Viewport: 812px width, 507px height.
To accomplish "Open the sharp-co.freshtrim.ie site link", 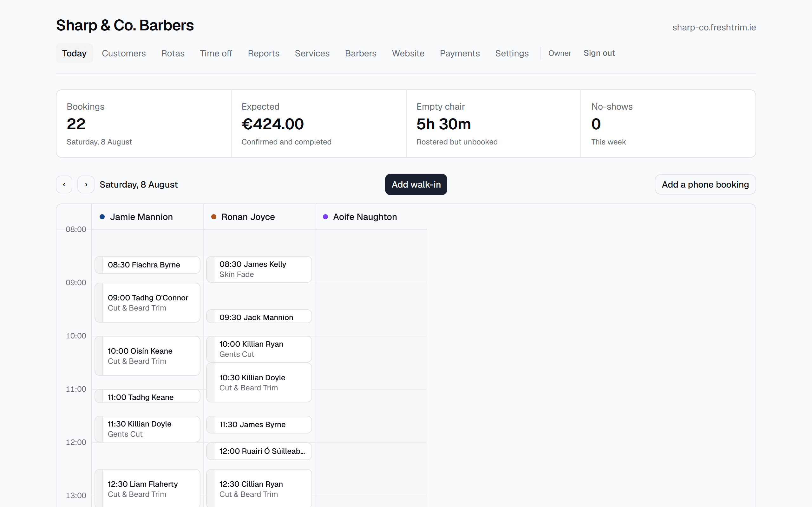I will [714, 28].
